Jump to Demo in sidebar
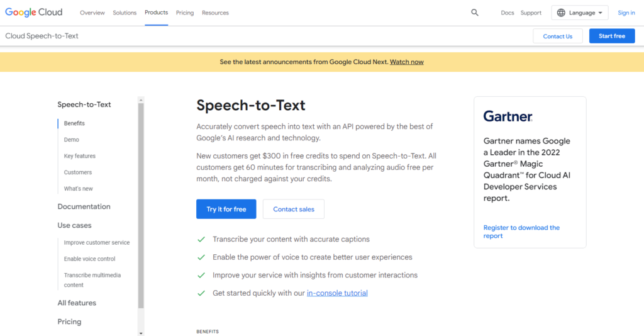The image size is (644, 336). pos(72,140)
